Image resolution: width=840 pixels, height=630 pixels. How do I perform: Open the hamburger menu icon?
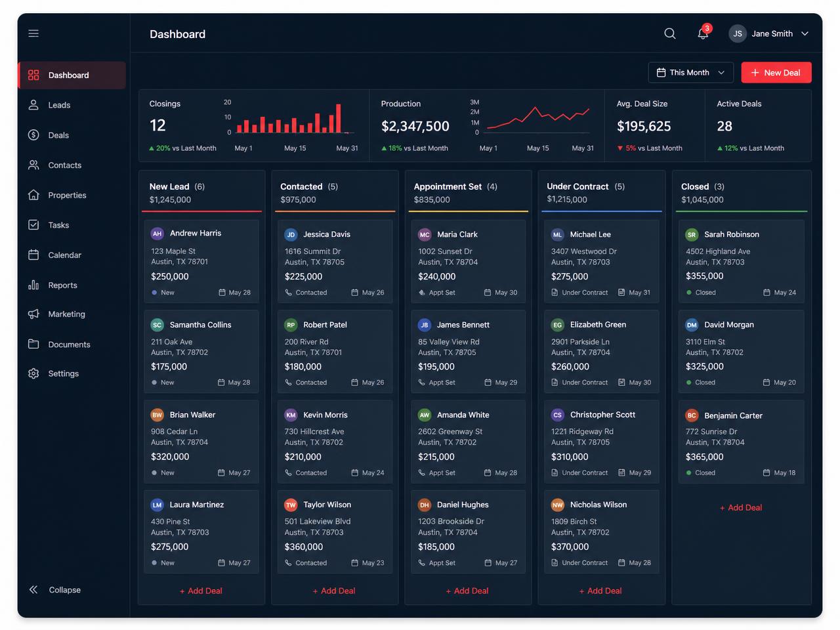33,33
